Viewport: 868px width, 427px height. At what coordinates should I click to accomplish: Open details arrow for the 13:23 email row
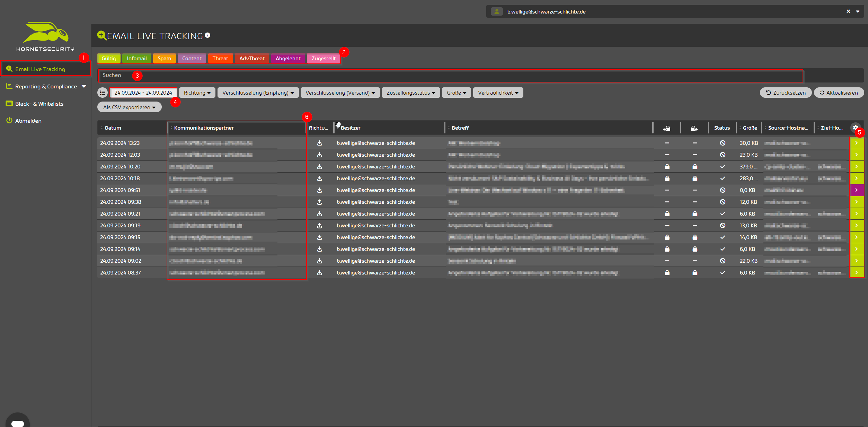856,143
